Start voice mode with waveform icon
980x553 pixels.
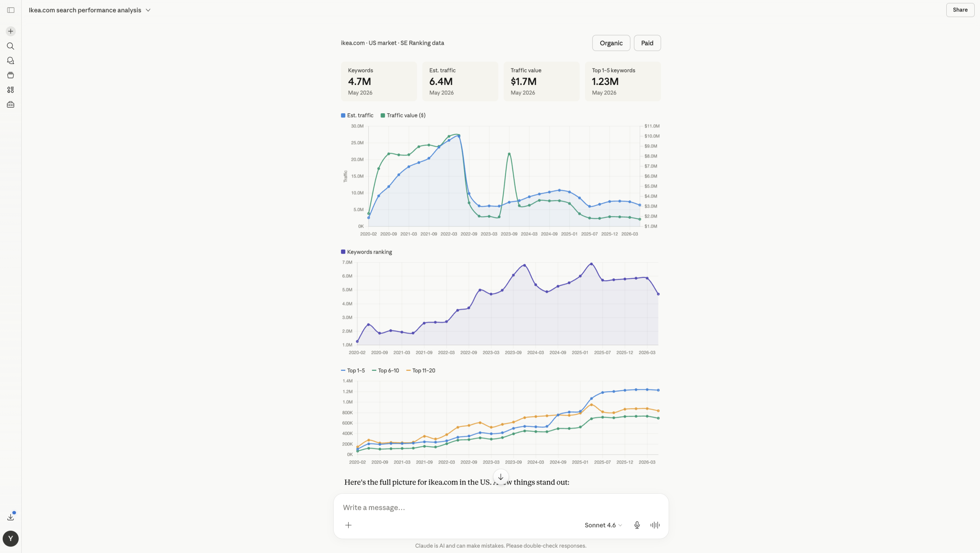tap(655, 525)
